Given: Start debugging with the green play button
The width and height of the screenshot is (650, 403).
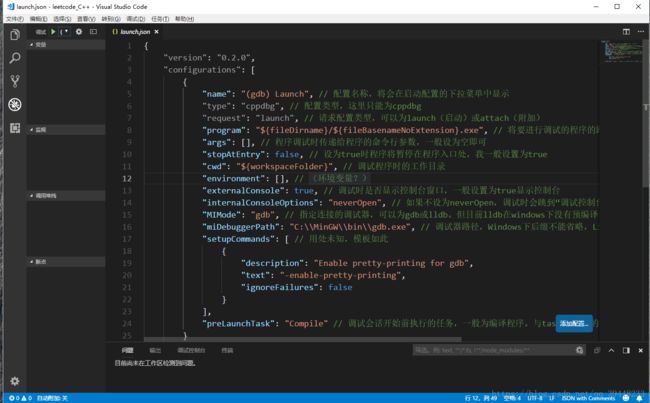Looking at the screenshot, I should point(53,32).
